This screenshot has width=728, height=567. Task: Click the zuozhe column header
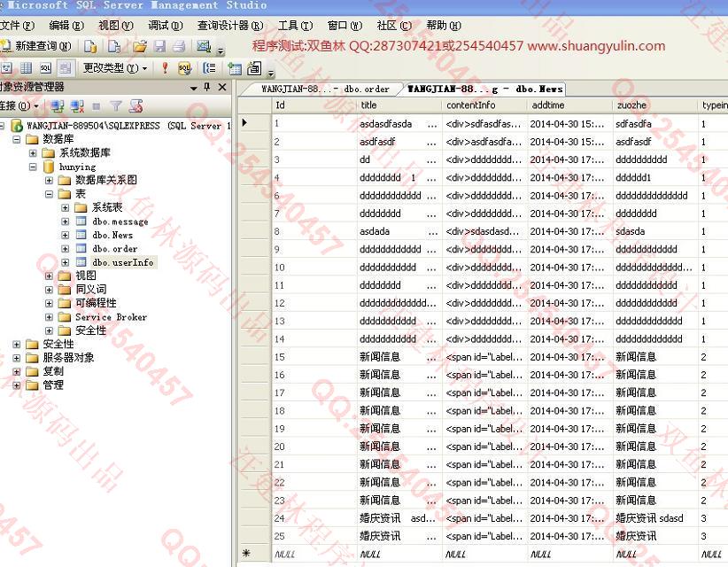pos(654,105)
